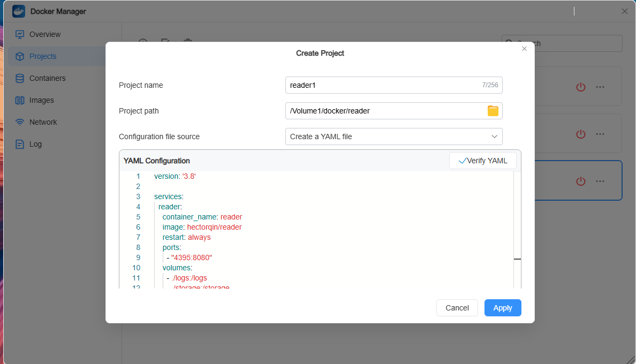The width and height of the screenshot is (636, 364).
Task: Open Network in the sidebar
Action: point(43,122)
